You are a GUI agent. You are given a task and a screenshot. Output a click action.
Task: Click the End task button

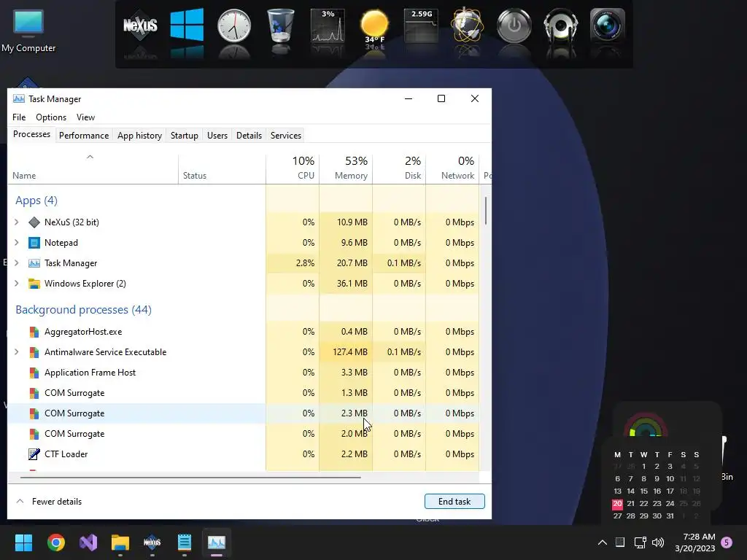click(454, 501)
